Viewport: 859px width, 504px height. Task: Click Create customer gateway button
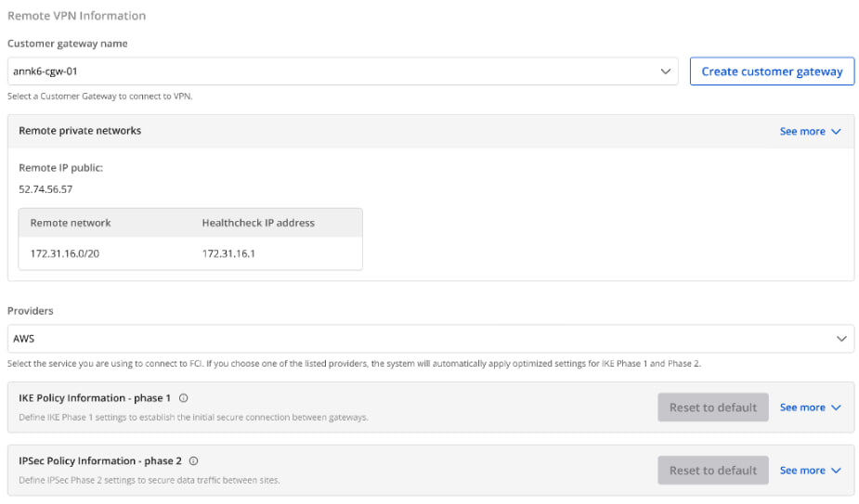772,71
